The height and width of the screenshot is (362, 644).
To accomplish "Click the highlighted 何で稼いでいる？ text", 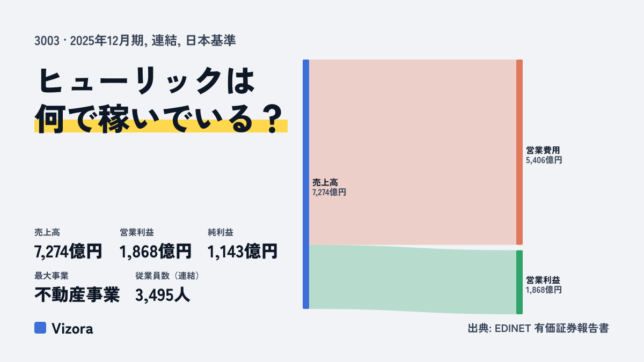I will pos(159,115).
